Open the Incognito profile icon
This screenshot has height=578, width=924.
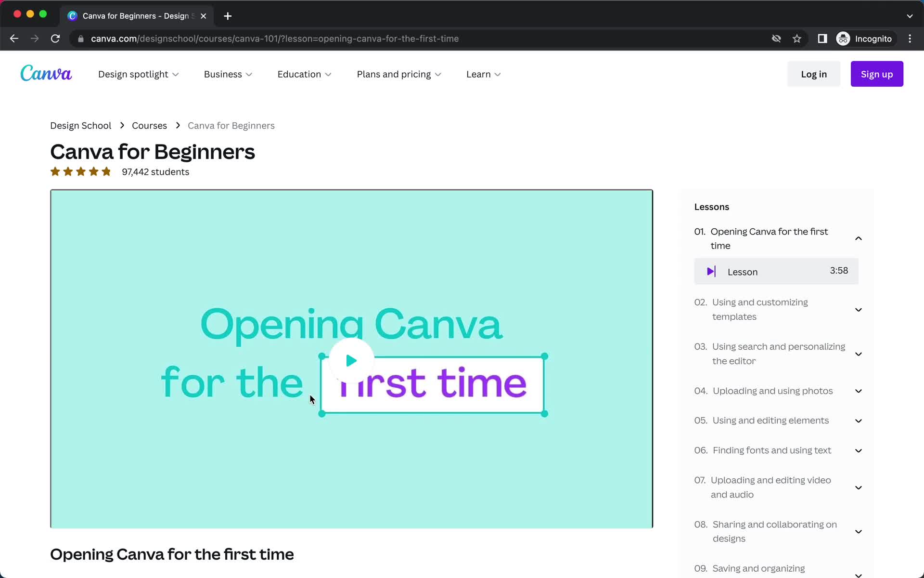843,39
